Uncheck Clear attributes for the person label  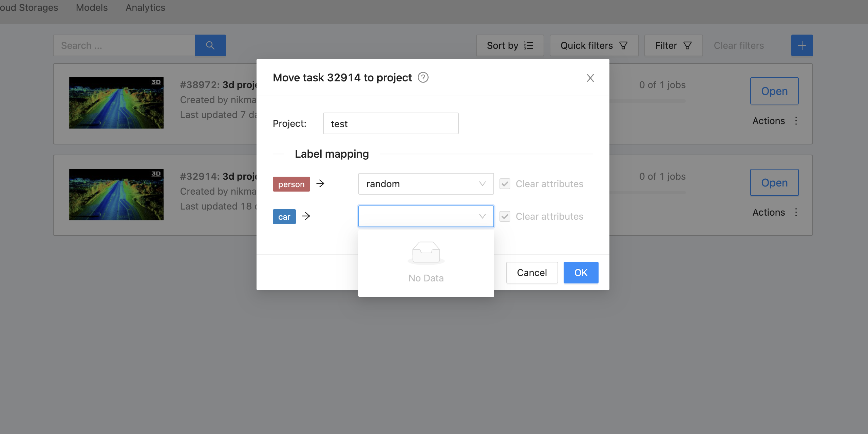505,184
